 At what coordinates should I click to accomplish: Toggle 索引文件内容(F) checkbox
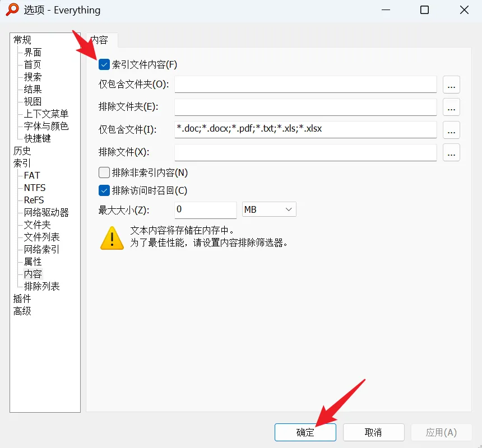pyautogui.click(x=104, y=64)
